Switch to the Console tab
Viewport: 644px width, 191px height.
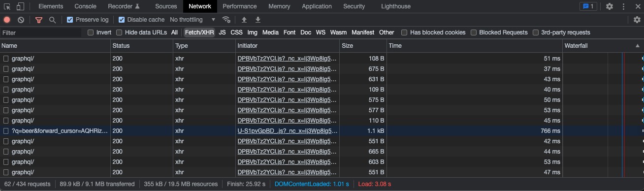coord(85,6)
